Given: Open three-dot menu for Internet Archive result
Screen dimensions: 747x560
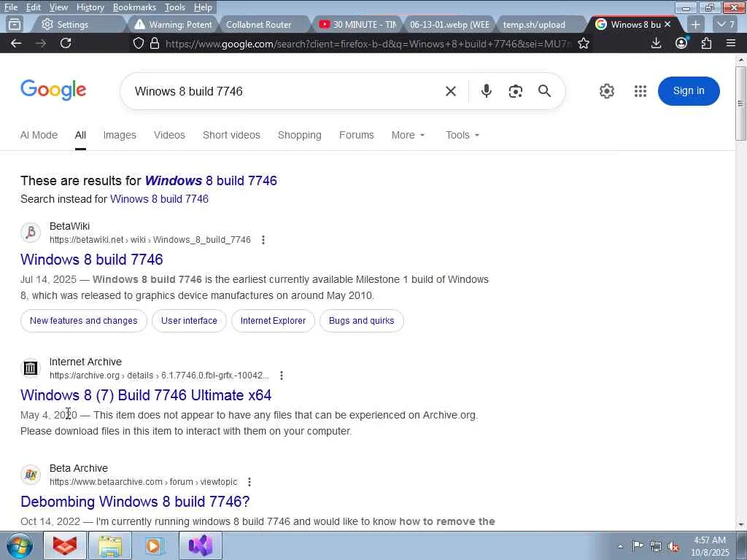Looking at the screenshot, I should click(x=282, y=376).
